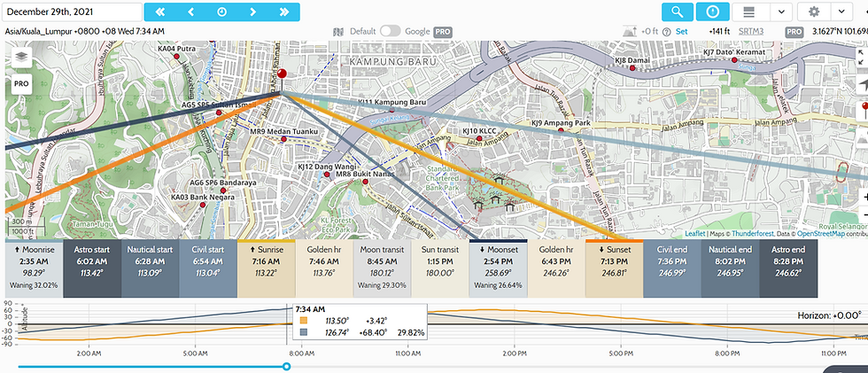Click the map icon beside Default
The height and width of the screenshot is (373, 868).
[339, 32]
